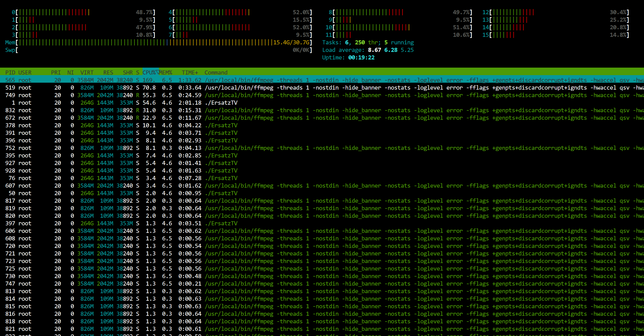Select the ErsatzTV process PID 1
644x336 pixels.
pos(322,103)
